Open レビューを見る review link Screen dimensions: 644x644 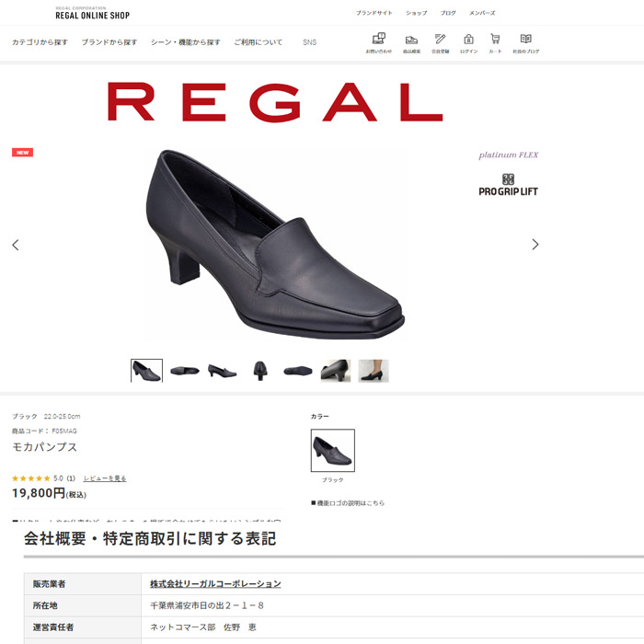[105, 478]
